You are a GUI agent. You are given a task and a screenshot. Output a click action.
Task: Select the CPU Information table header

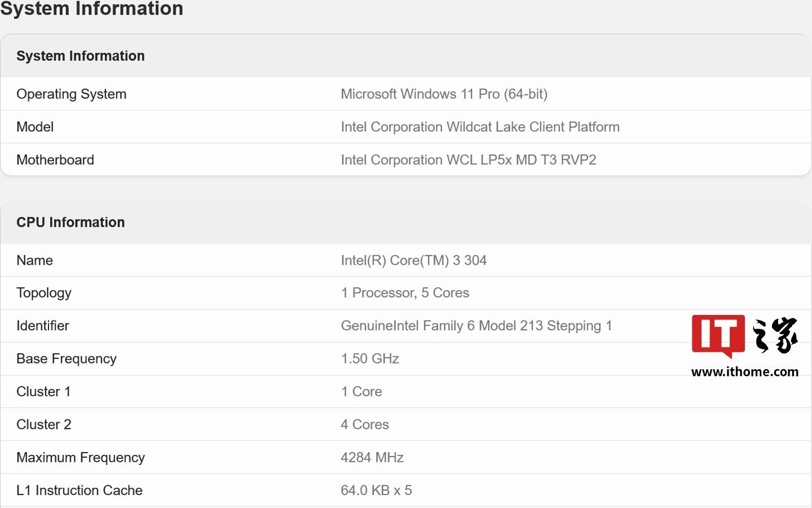(70, 222)
